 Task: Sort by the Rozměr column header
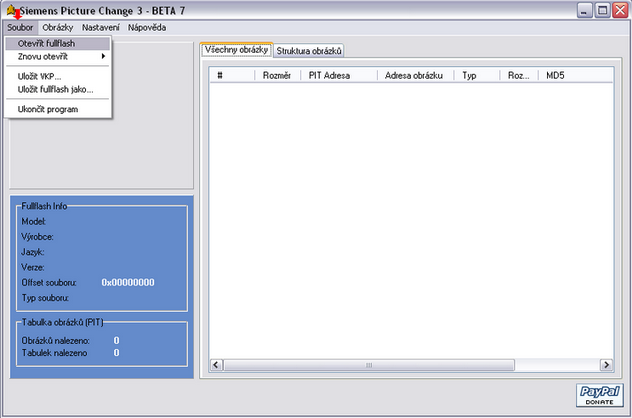[x=278, y=75]
